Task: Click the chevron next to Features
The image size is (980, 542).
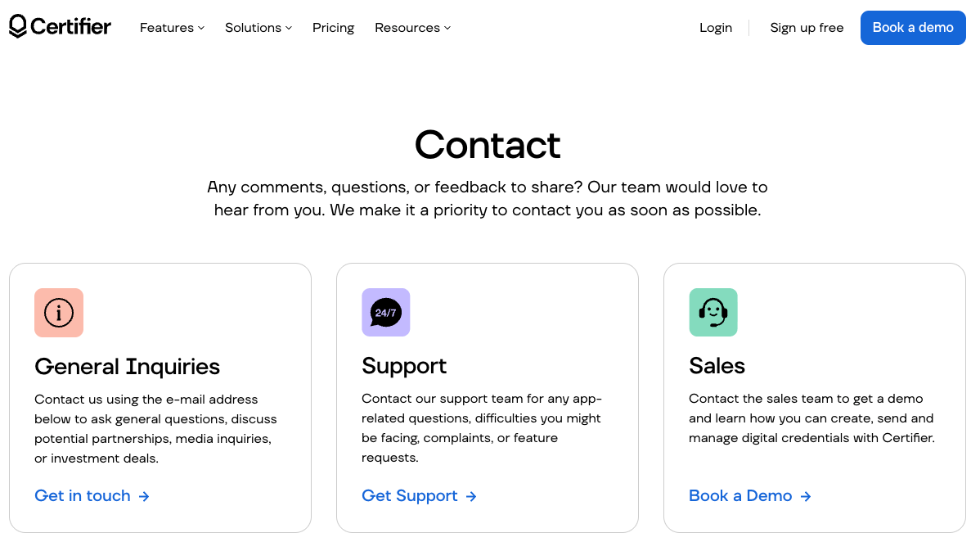Action: [200, 28]
